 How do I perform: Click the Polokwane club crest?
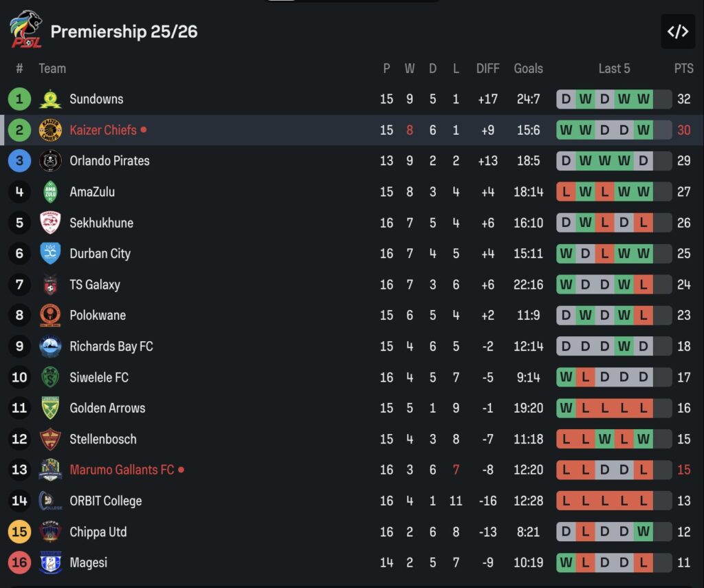(x=50, y=315)
